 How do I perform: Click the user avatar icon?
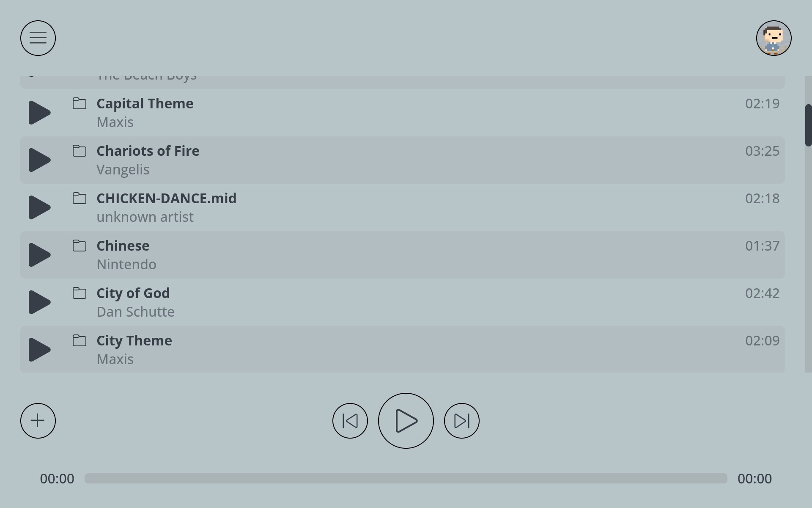(x=773, y=38)
